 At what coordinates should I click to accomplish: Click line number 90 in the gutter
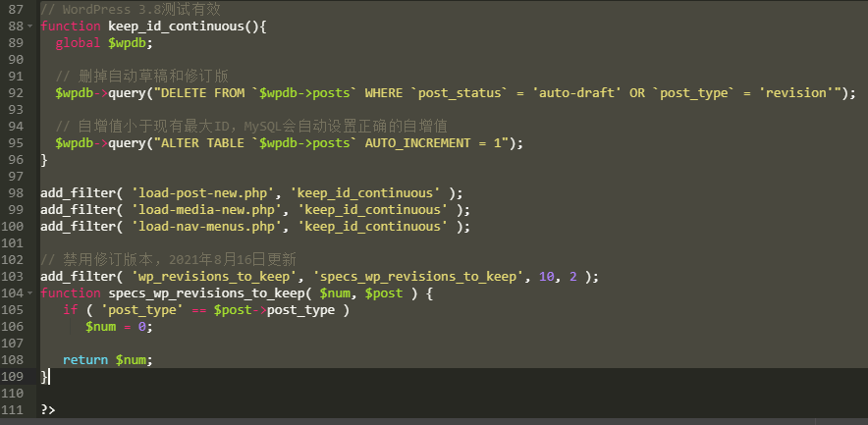click(16, 59)
